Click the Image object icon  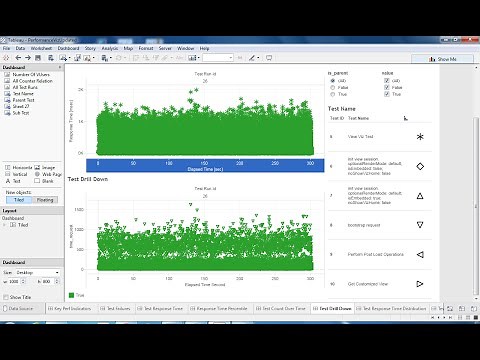click(x=37, y=167)
